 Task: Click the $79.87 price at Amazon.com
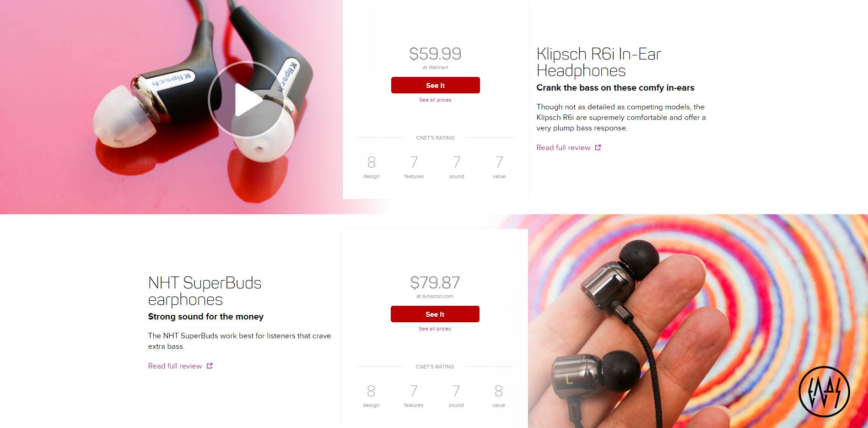point(435,282)
